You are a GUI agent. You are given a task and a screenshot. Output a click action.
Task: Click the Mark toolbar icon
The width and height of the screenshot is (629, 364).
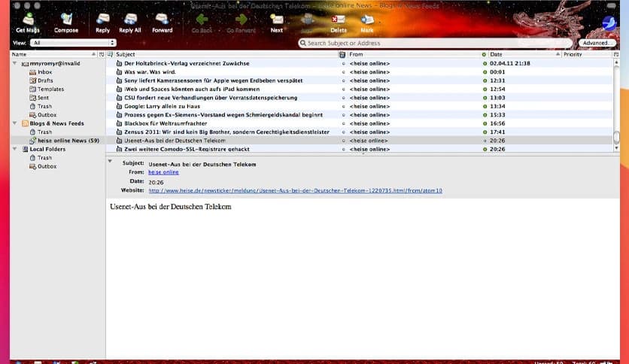(367, 20)
